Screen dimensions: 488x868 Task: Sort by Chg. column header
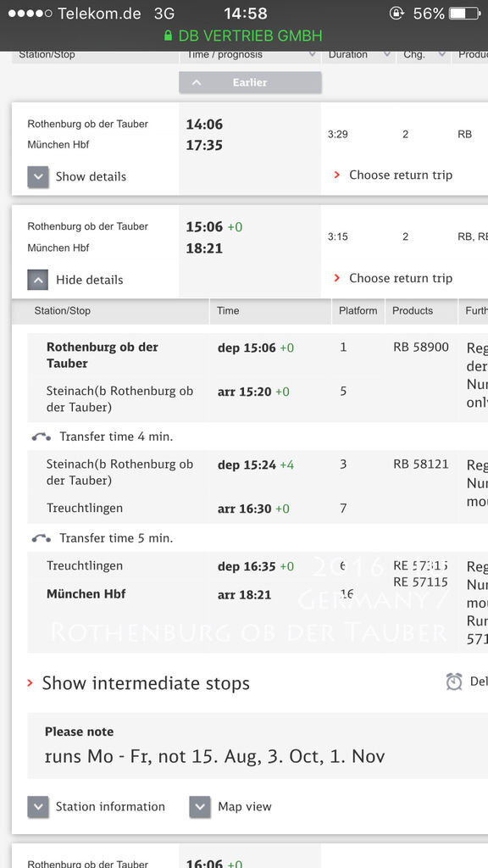pos(424,55)
